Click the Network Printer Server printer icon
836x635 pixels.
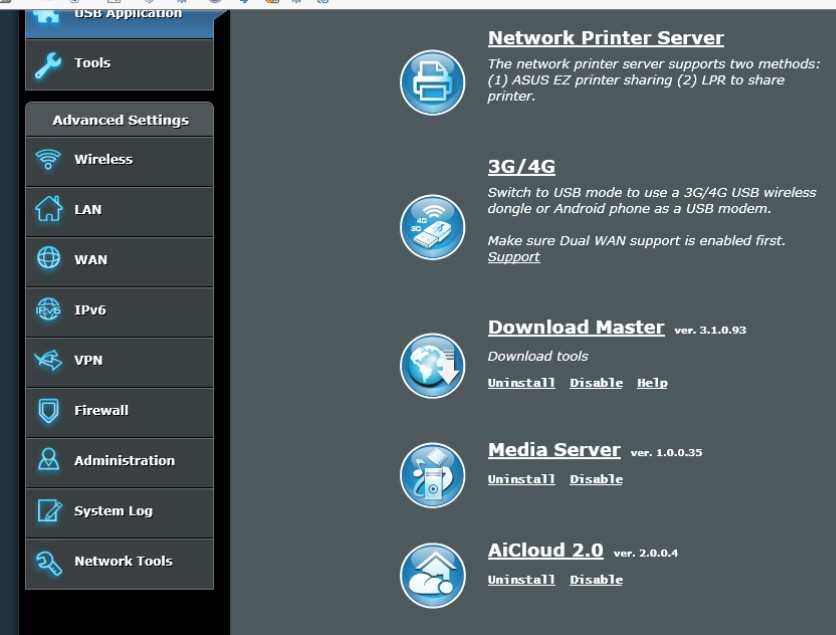click(432, 81)
